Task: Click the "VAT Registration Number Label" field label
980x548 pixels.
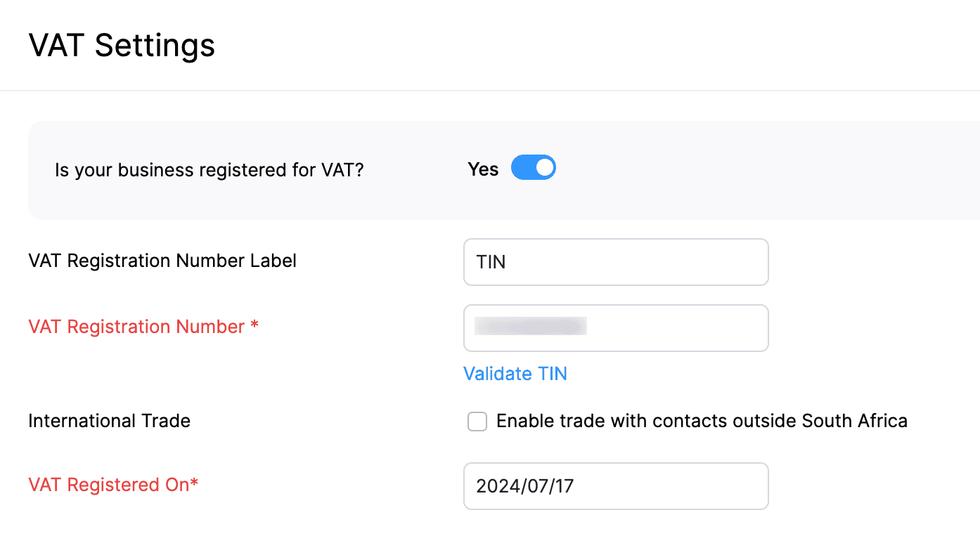Action: (162, 261)
